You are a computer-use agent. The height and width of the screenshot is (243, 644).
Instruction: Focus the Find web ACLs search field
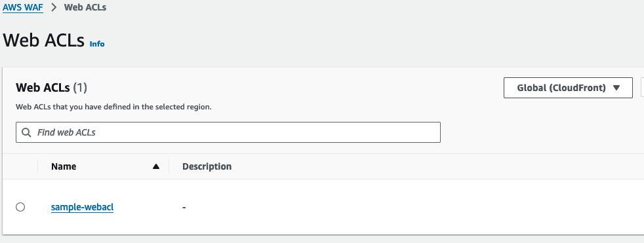point(228,132)
